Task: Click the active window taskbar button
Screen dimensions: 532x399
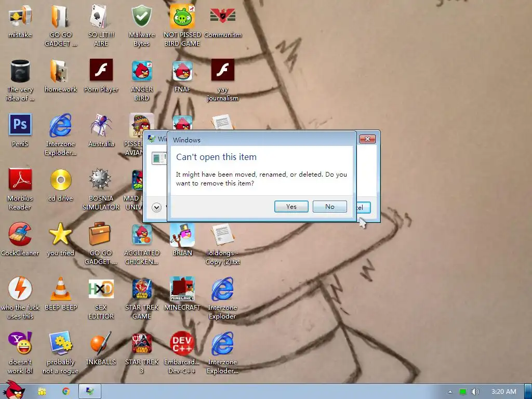Action: [90, 392]
